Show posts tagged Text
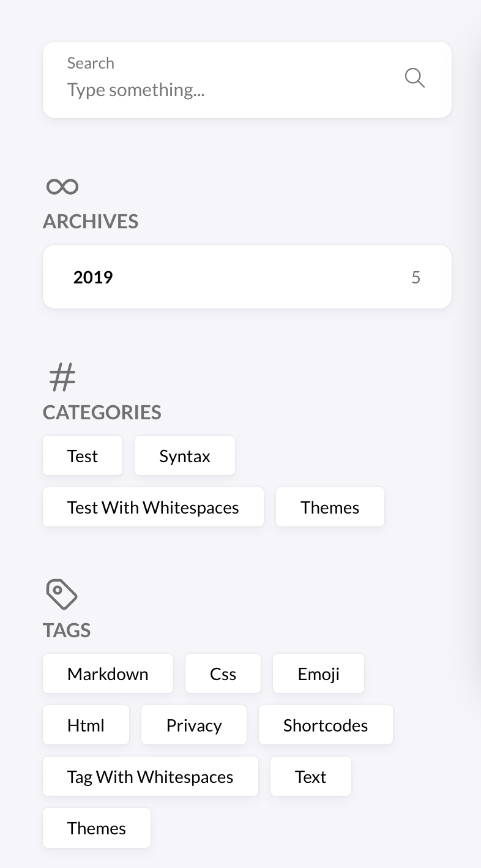481x868 pixels. [311, 777]
